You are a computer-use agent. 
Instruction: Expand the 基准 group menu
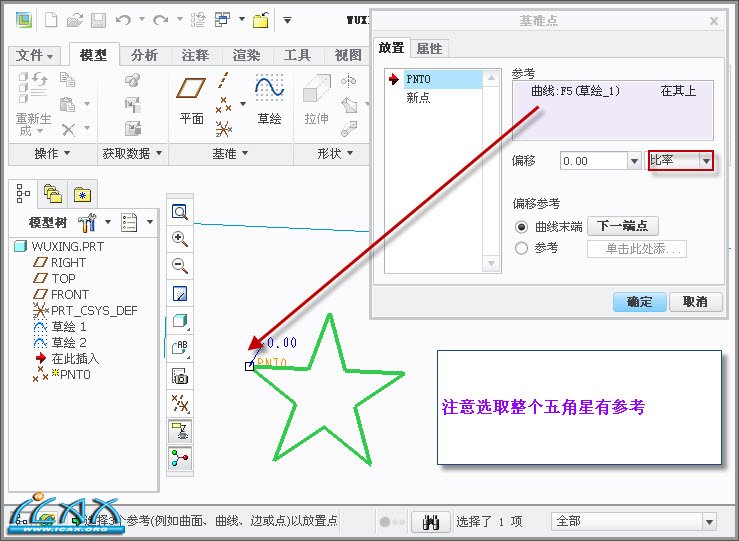pos(230,153)
